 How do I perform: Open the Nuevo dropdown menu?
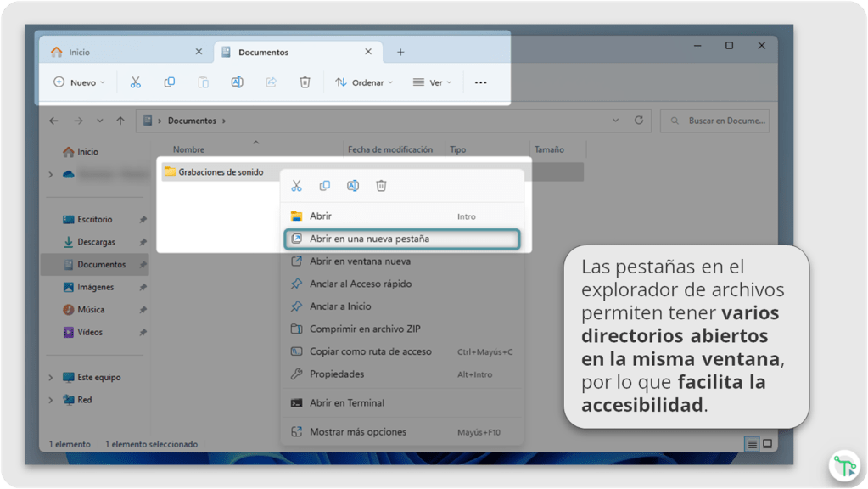pos(80,82)
